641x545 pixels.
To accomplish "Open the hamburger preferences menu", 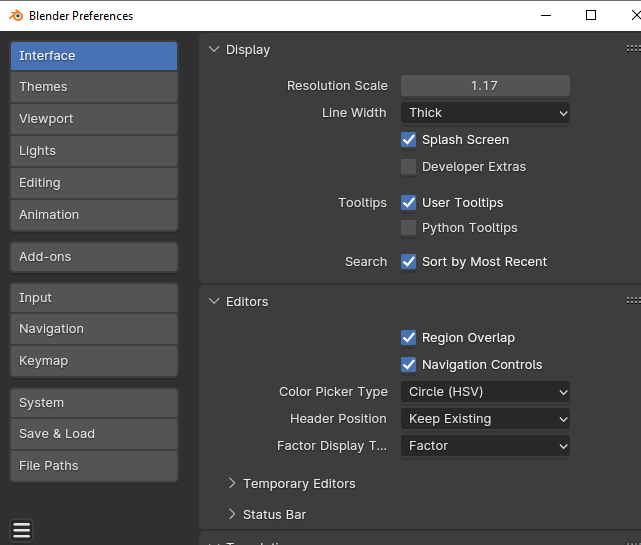I will pyautogui.click(x=22, y=530).
